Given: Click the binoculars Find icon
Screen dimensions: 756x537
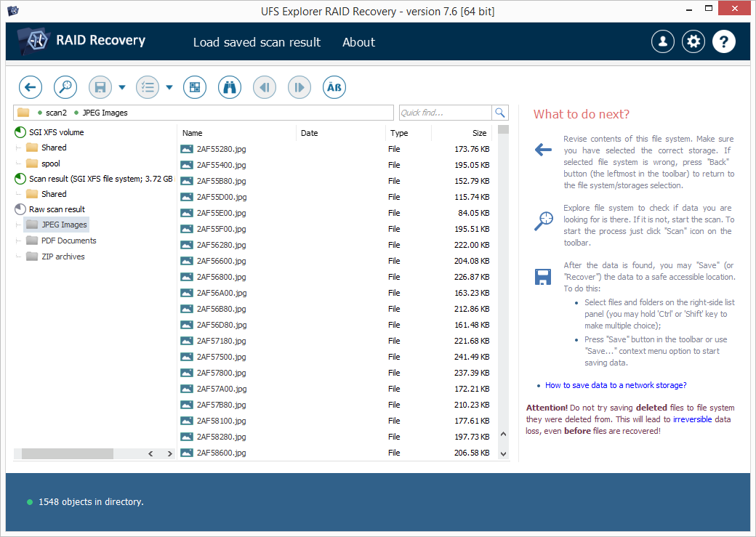Looking at the screenshot, I should click(230, 87).
